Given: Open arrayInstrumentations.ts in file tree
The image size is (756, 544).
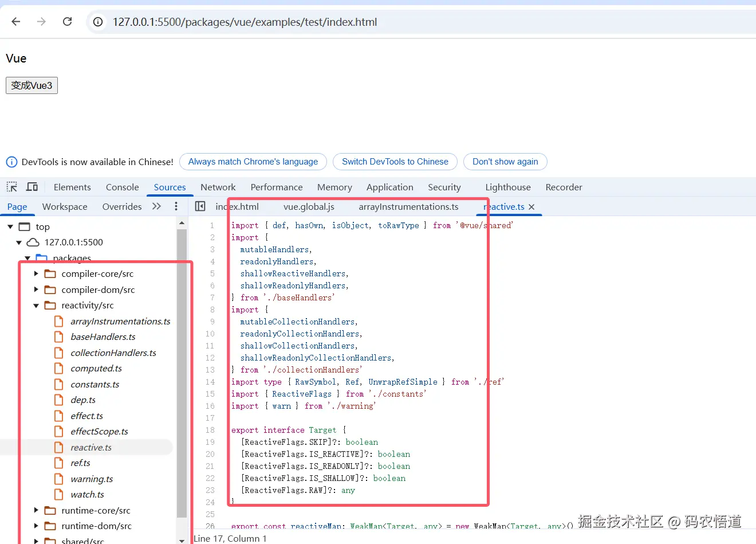Looking at the screenshot, I should click(x=120, y=321).
